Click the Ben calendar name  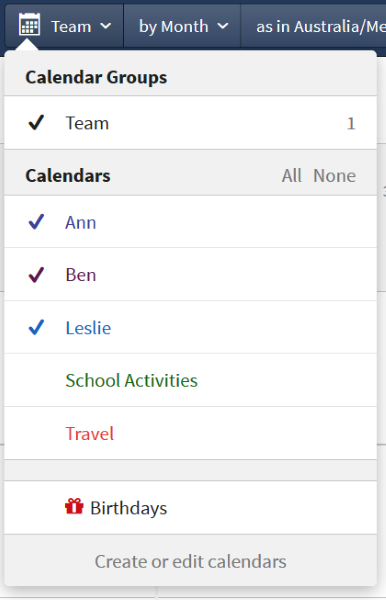coord(81,275)
